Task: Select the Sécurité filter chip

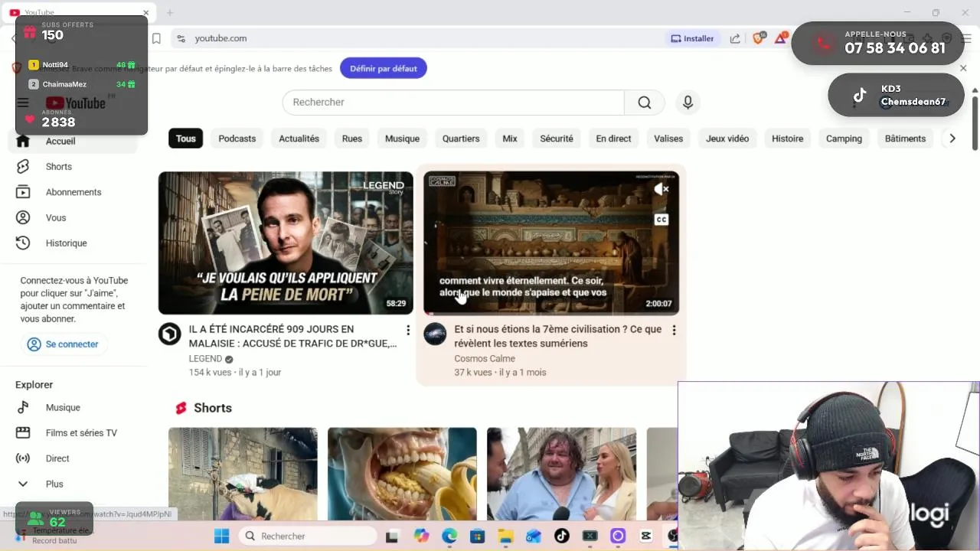Action: point(557,139)
